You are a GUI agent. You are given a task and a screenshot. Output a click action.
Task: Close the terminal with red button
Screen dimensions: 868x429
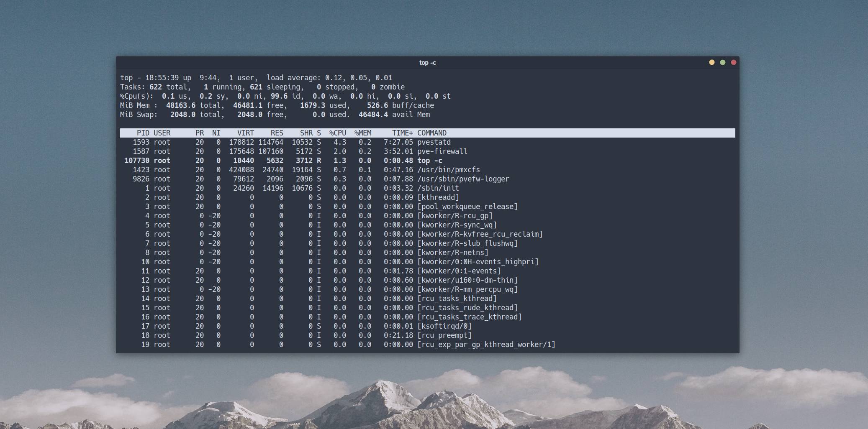pyautogui.click(x=733, y=62)
